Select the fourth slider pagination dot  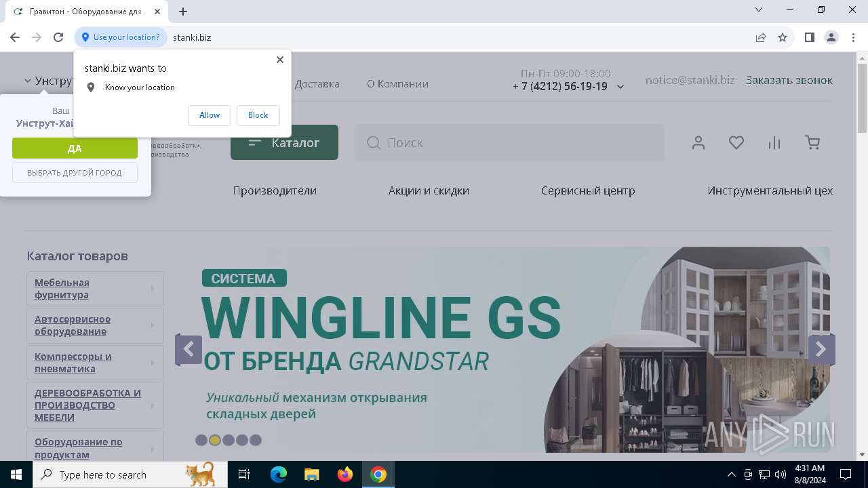(241, 440)
